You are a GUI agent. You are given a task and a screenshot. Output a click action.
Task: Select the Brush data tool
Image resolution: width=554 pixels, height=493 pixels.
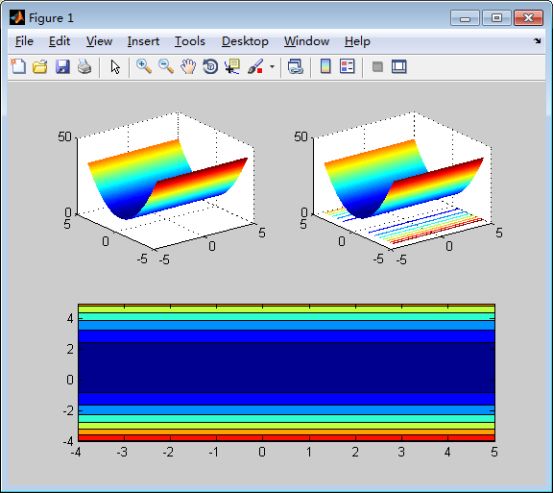pyautogui.click(x=255, y=66)
